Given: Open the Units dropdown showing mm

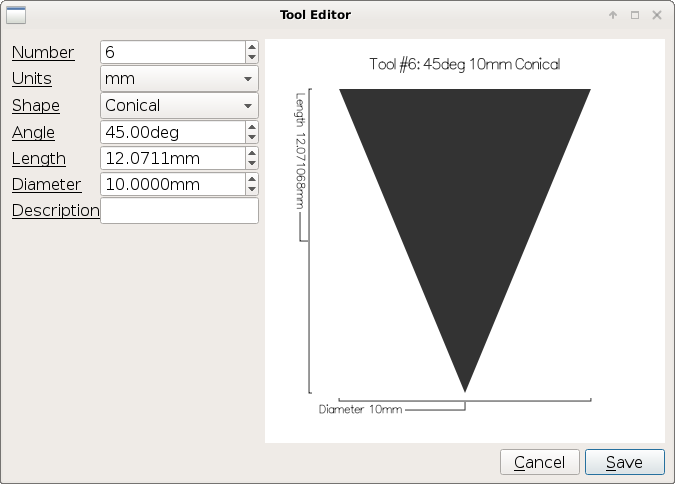Looking at the screenshot, I should point(179,79).
